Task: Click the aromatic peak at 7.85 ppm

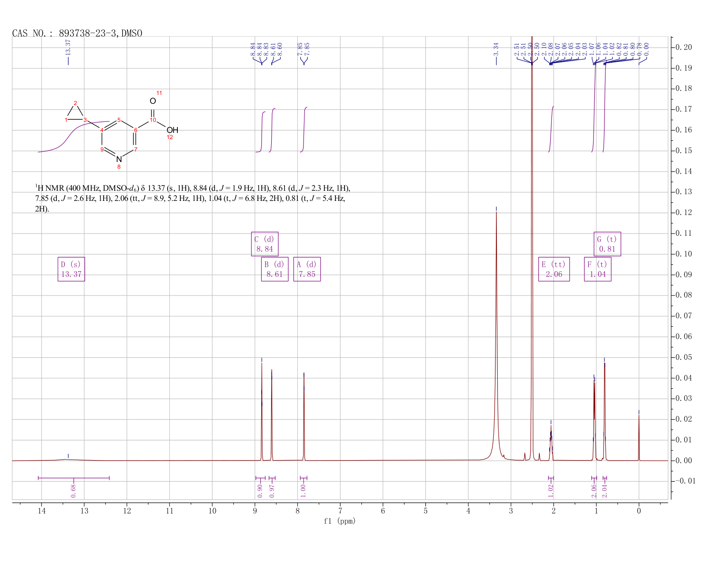Action: click(304, 417)
